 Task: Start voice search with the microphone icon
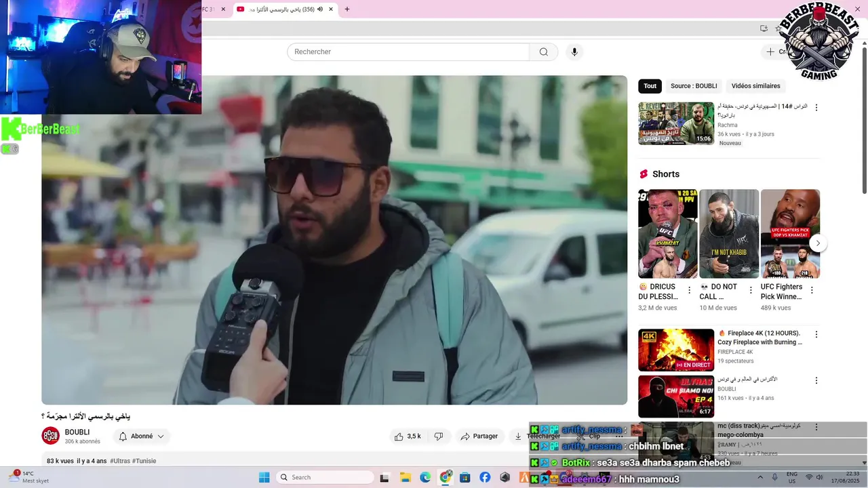[x=574, y=52]
